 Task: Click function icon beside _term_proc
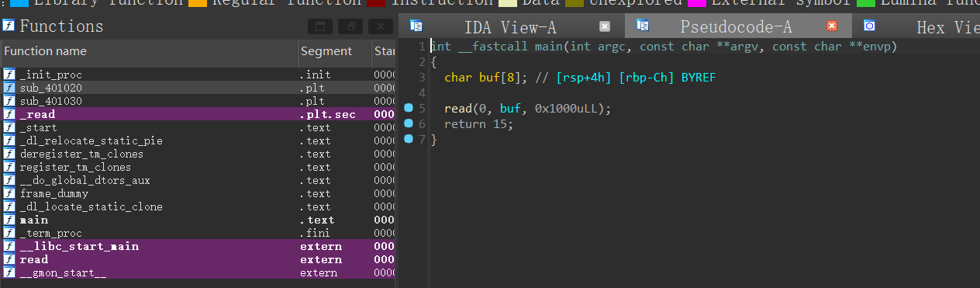9,233
